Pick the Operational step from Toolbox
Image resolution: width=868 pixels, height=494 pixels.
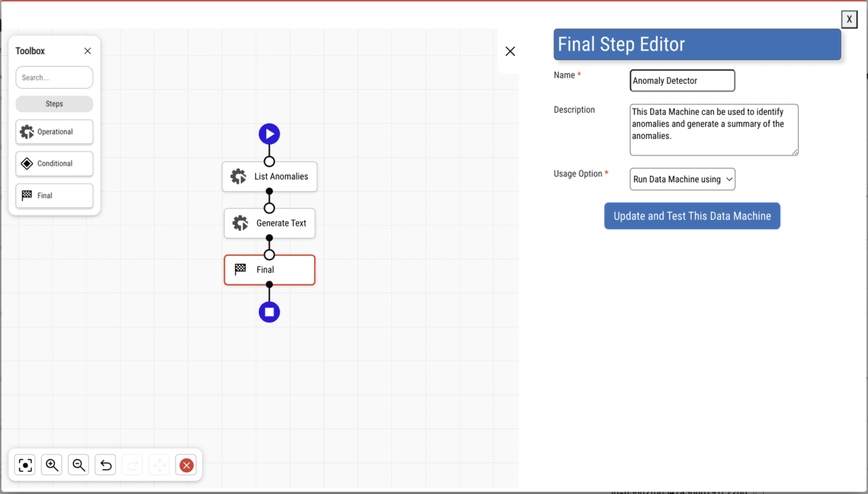[54, 132]
